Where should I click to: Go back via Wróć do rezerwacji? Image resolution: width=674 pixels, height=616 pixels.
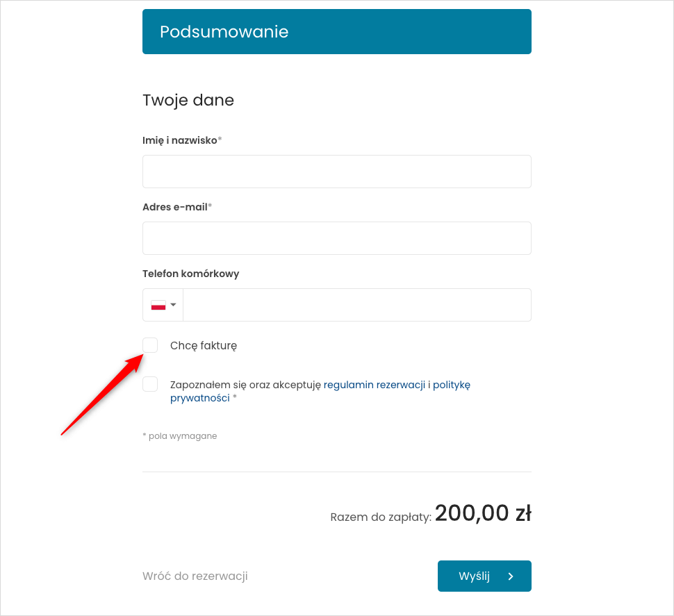(x=195, y=576)
